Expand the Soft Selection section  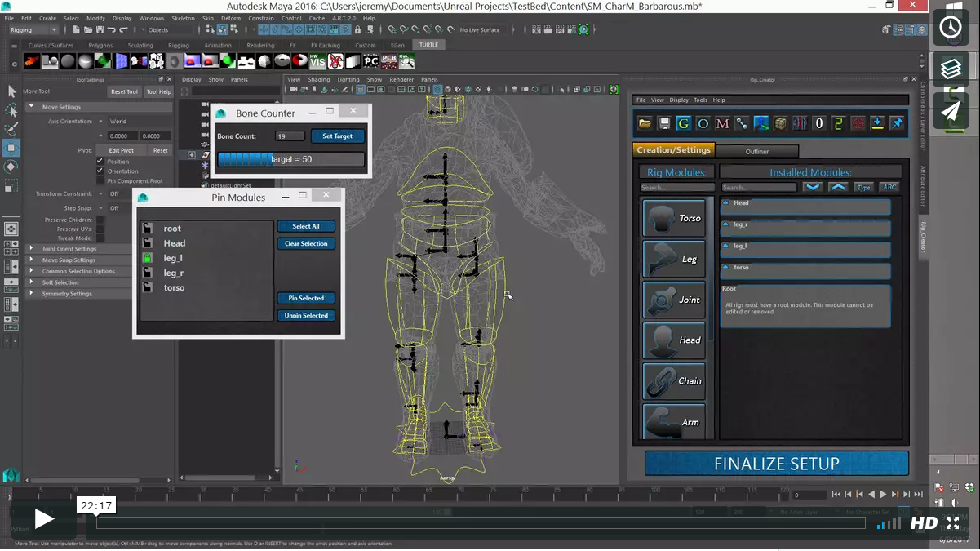(x=60, y=282)
